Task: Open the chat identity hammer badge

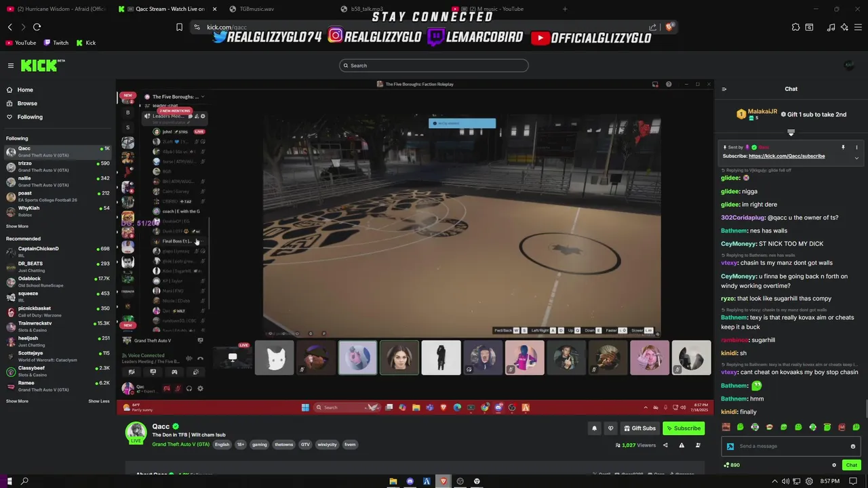Action: click(x=730, y=446)
